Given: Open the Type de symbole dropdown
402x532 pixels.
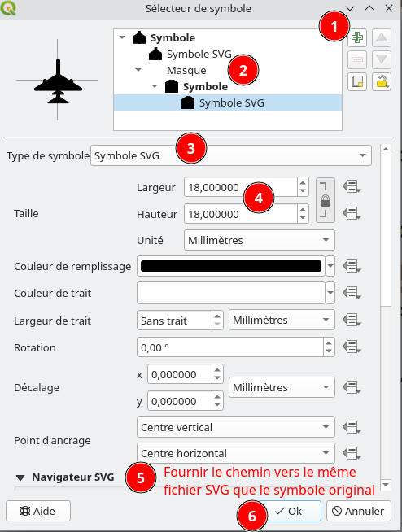Looking at the screenshot, I should [x=231, y=155].
